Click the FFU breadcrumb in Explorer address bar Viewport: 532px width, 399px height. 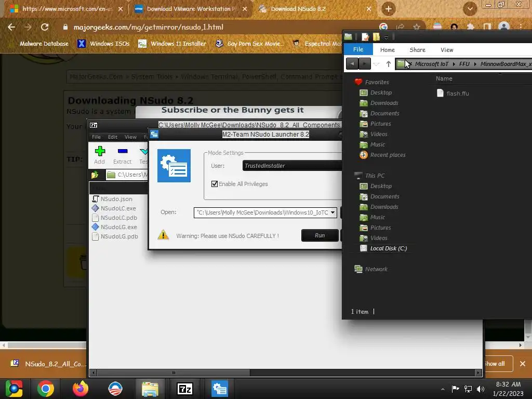coord(464,64)
